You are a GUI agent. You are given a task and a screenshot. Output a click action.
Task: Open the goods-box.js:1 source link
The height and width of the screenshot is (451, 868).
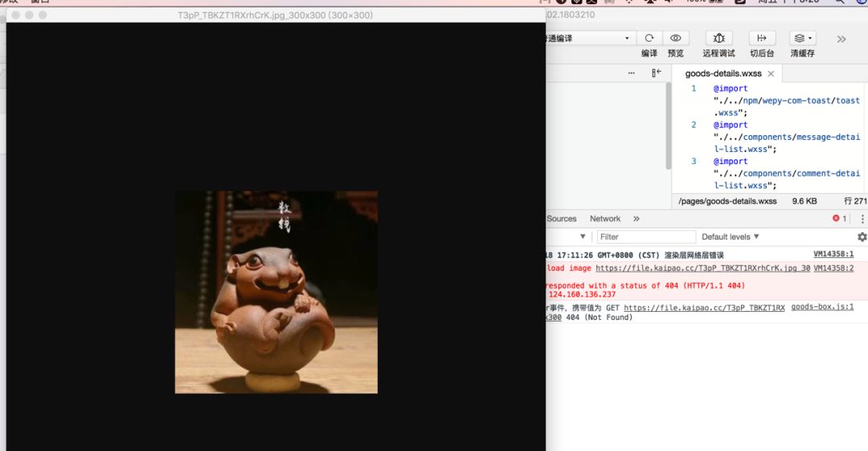(822, 306)
